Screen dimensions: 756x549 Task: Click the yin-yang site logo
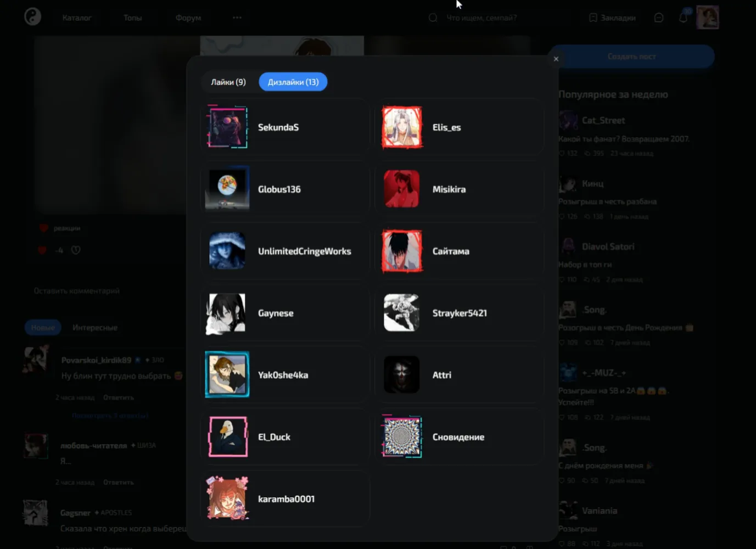pos(33,17)
